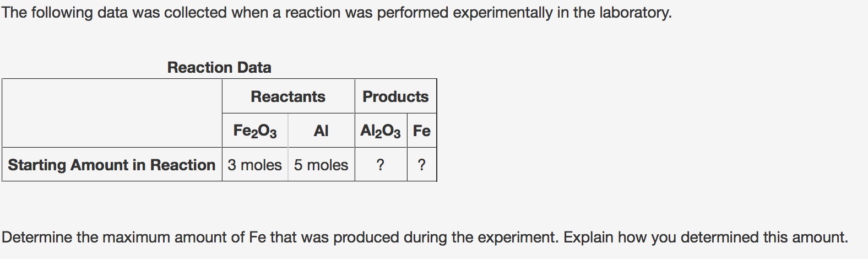The image size is (868, 259).
Task: Click the '3 moles' table cell
Action: pos(254,165)
